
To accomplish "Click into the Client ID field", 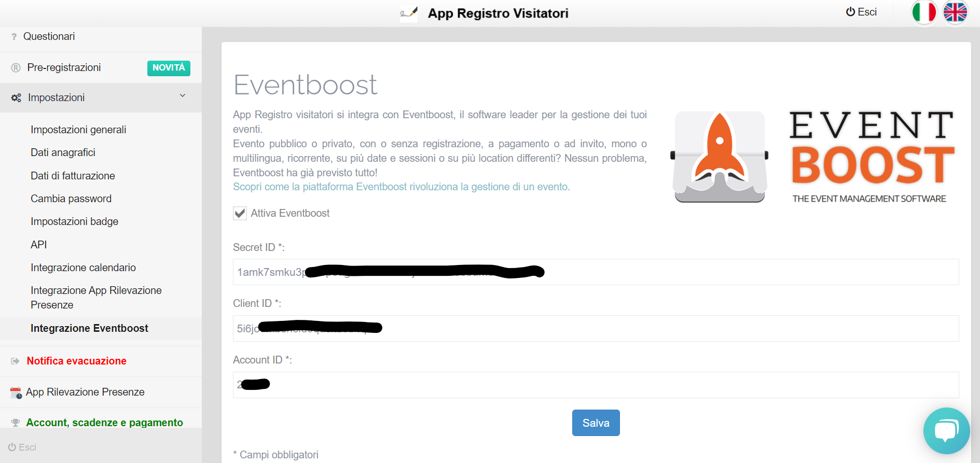I will point(596,329).
